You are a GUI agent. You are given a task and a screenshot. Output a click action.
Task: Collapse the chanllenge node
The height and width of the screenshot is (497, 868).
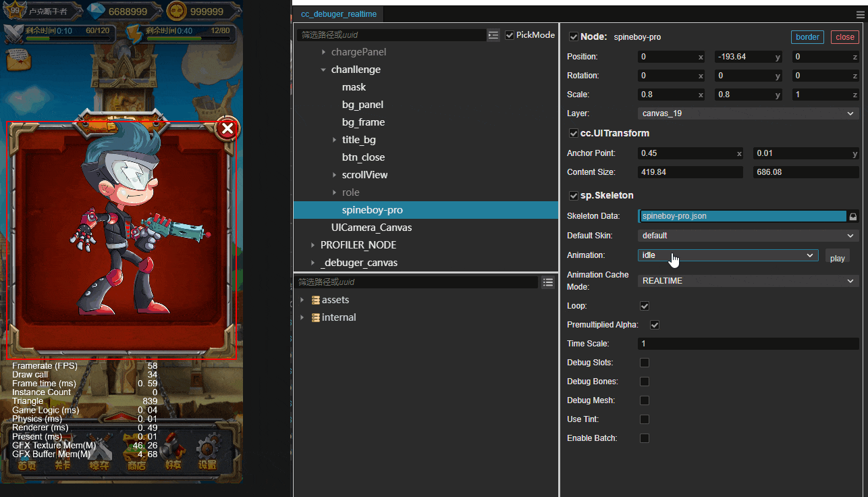coord(323,70)
